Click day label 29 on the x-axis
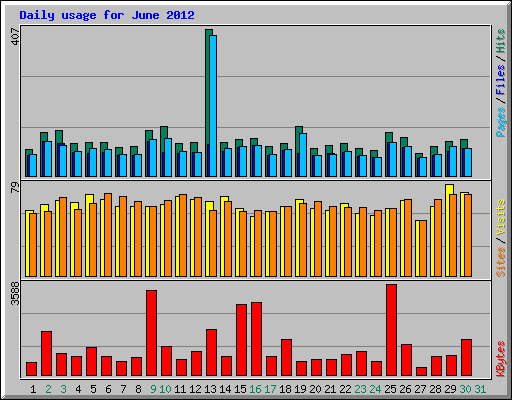Viewport: 512px width, 400px height. tap(450, 389)
